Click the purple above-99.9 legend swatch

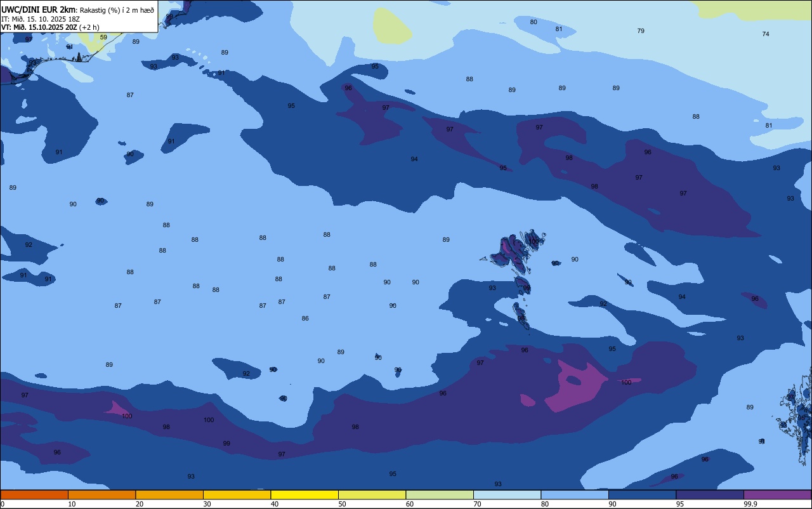[777, 494]
